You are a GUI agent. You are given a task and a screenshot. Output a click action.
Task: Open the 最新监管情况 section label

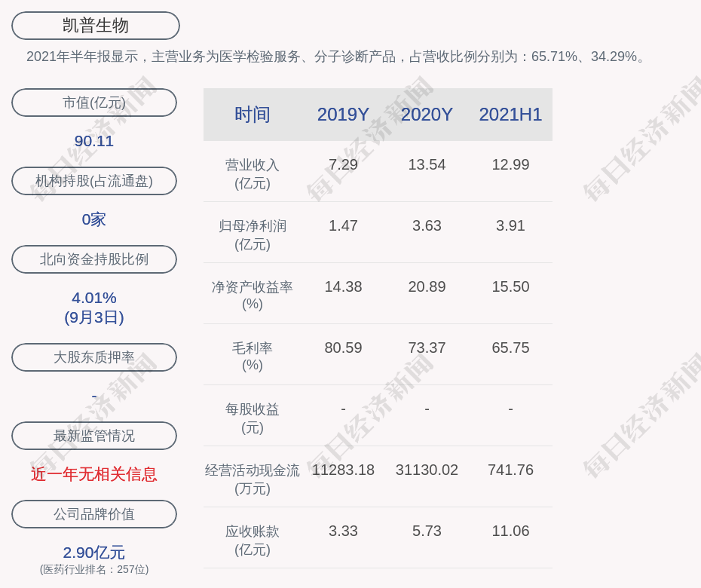[x=94, y=436]
